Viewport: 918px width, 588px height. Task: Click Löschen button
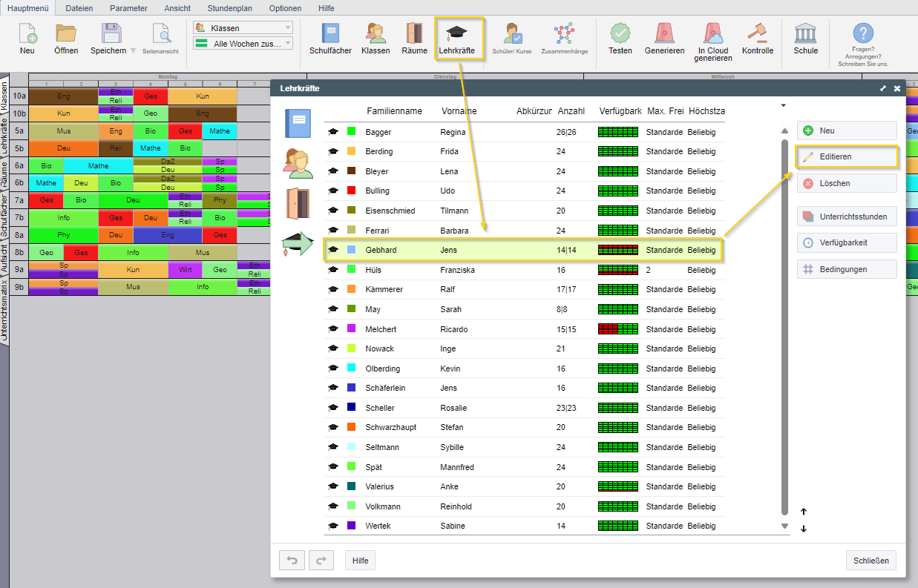847,183
